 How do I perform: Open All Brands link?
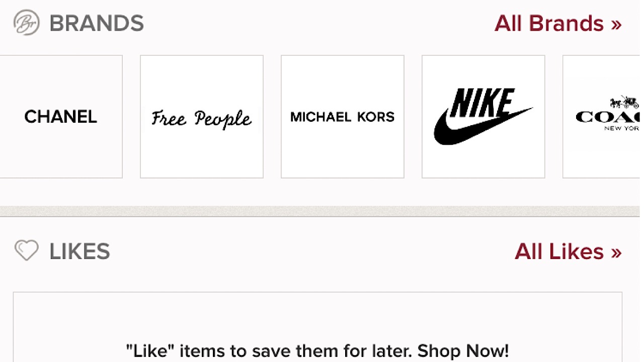click(549, 23)
